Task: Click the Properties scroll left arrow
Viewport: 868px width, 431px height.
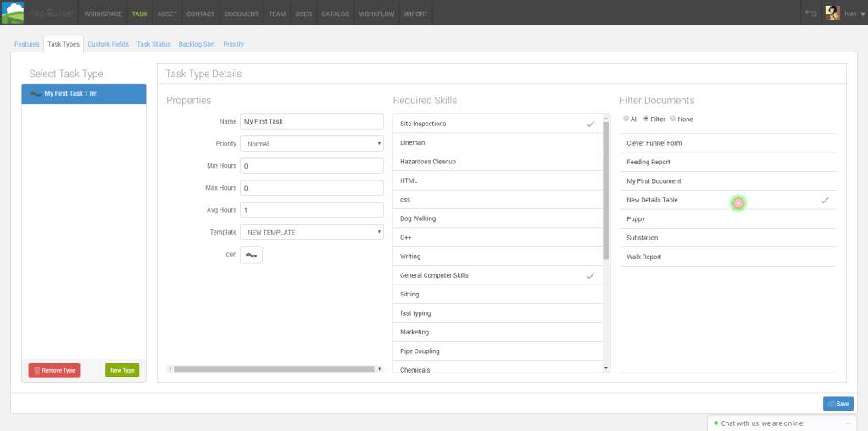Action: point(170,368)
